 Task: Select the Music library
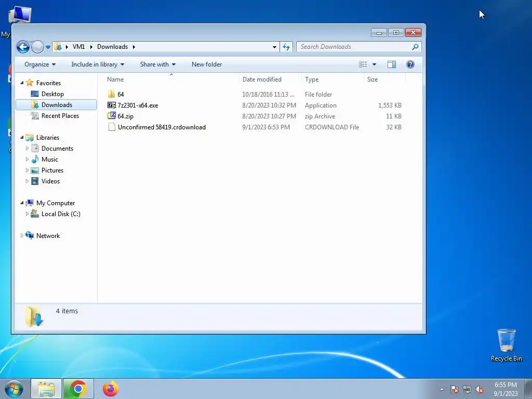(x=49, y=159)
